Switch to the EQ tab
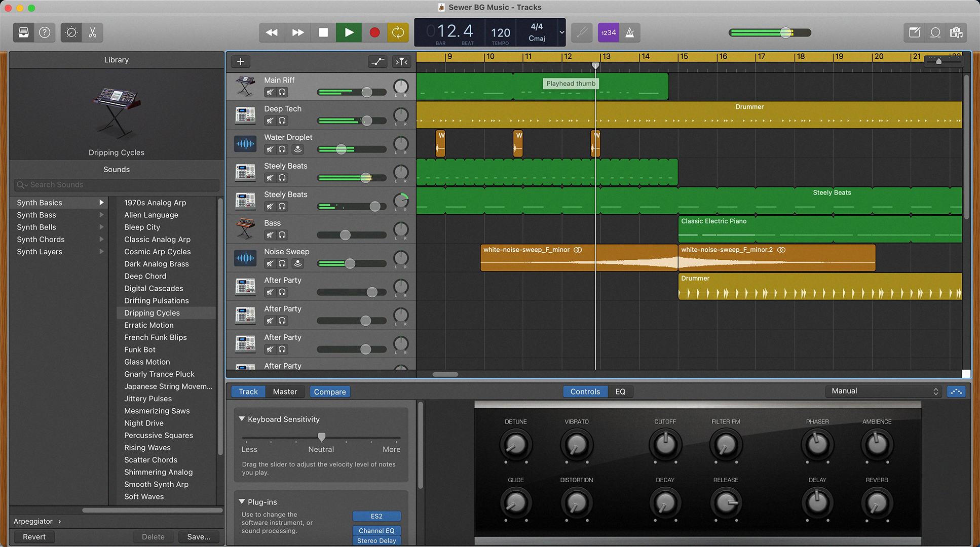This screenshot has width=980, height=547. point(620,392)
